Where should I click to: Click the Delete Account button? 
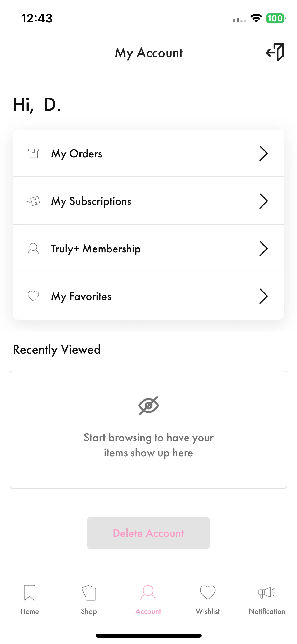[x=148, y=533]
